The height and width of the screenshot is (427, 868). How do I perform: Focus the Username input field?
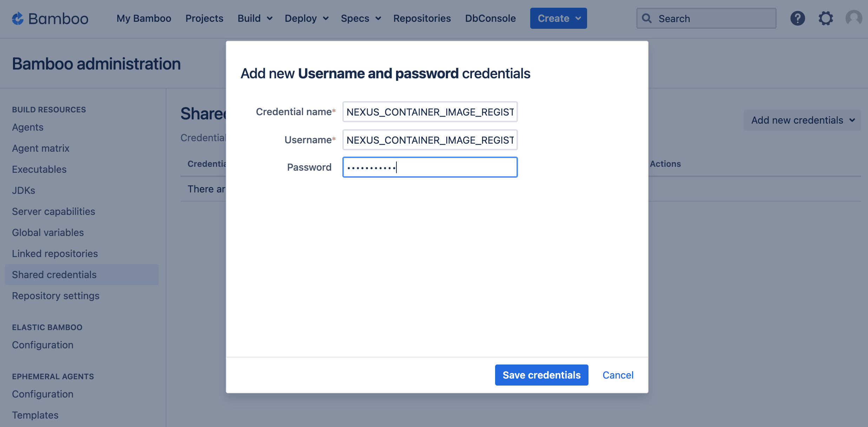430,140
